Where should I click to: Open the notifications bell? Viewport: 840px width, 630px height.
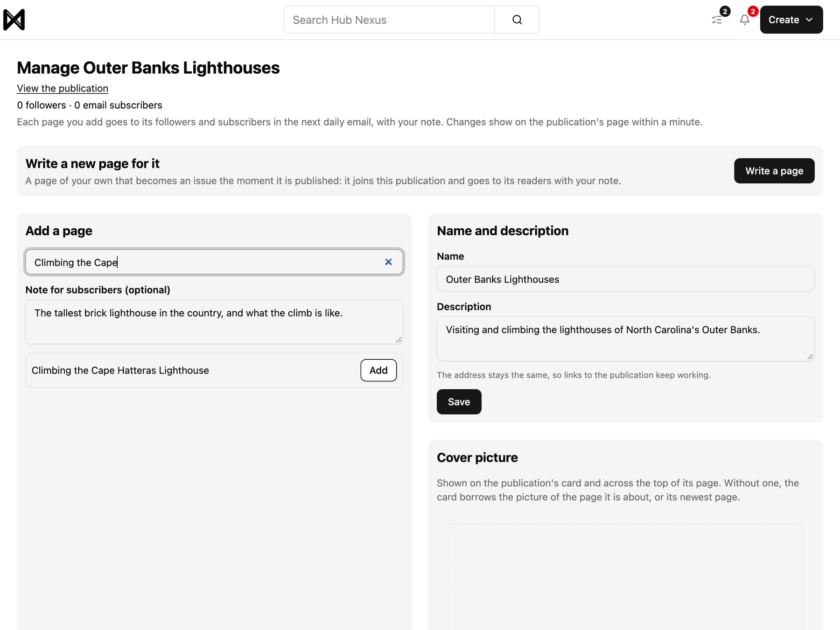click(x=745, y=20)
